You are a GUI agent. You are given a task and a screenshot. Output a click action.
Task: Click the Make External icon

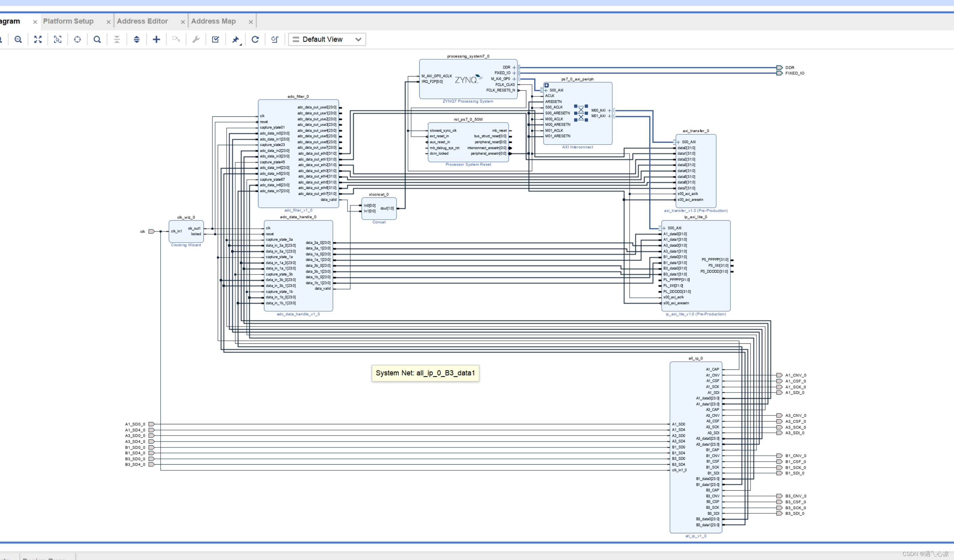tap(176, 39)
